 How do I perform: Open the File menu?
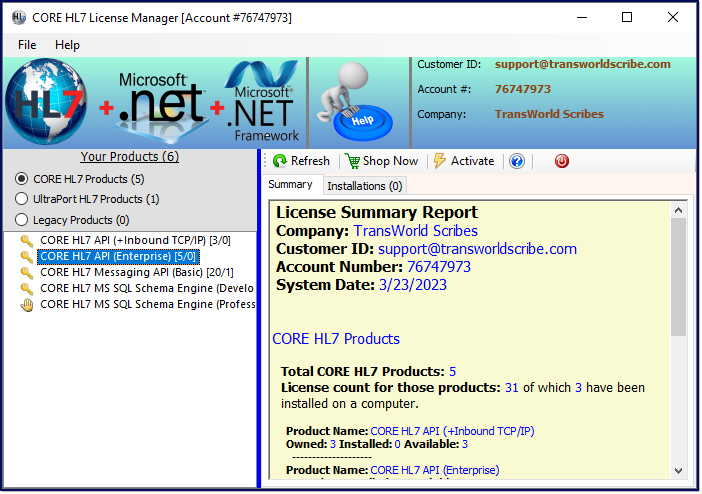tap(27, 45)
